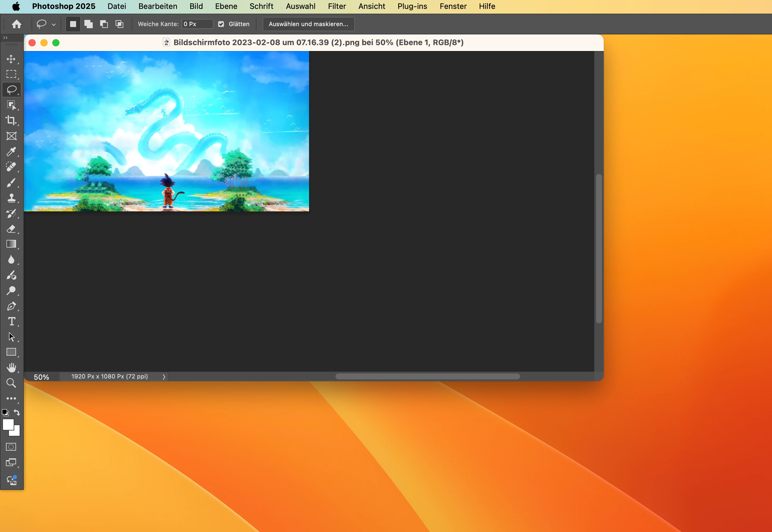The image size is (772, 532).
Task: Click the foreground color swatch
Action: 8,425
